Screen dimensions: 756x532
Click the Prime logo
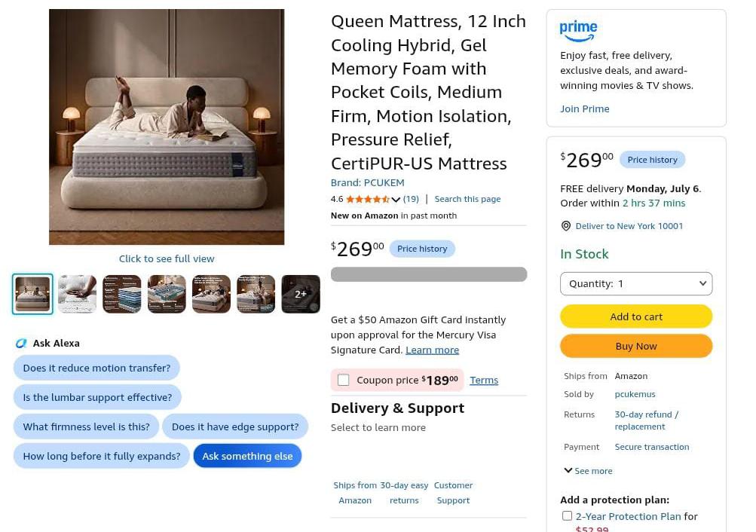click(578, 31)
